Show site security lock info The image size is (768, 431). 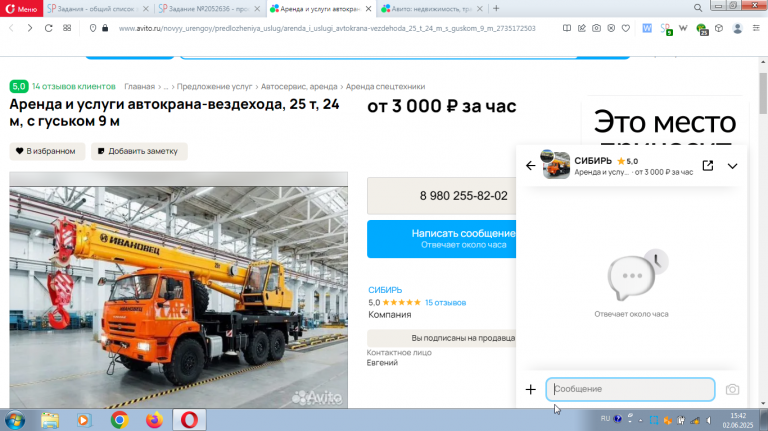(x=105, y=28)
